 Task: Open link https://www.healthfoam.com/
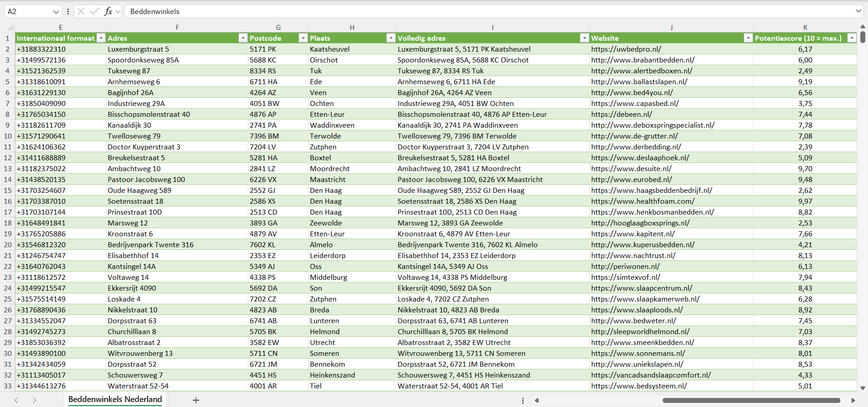[x=643, y=201]
